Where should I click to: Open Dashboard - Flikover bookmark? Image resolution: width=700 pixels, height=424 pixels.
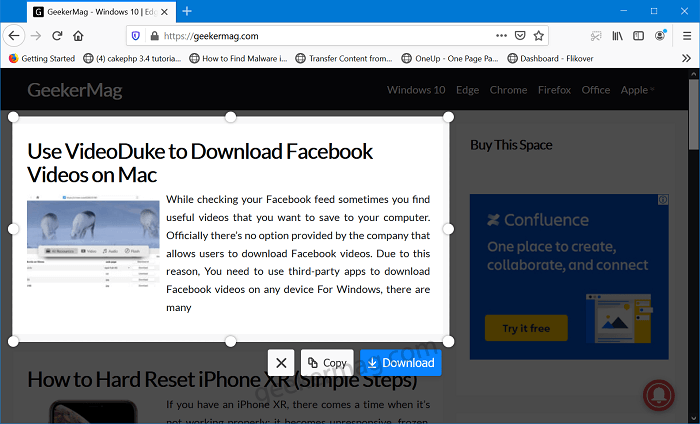click(x=550, y=58)
